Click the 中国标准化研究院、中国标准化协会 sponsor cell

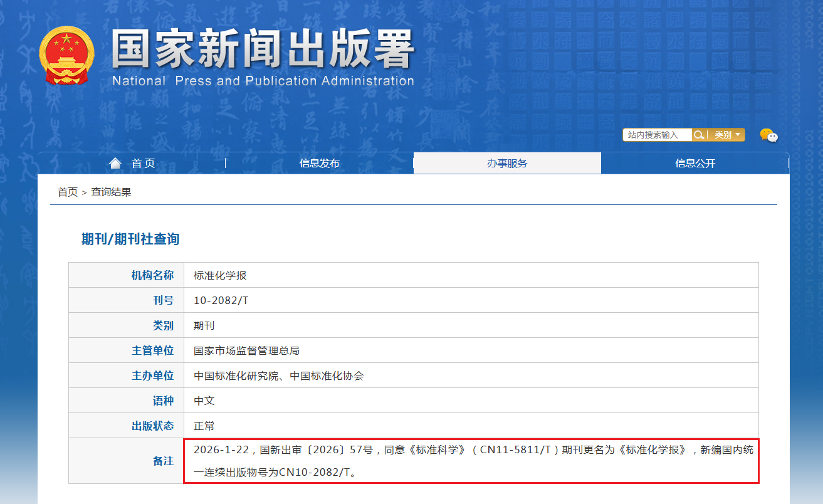[279, 375]
